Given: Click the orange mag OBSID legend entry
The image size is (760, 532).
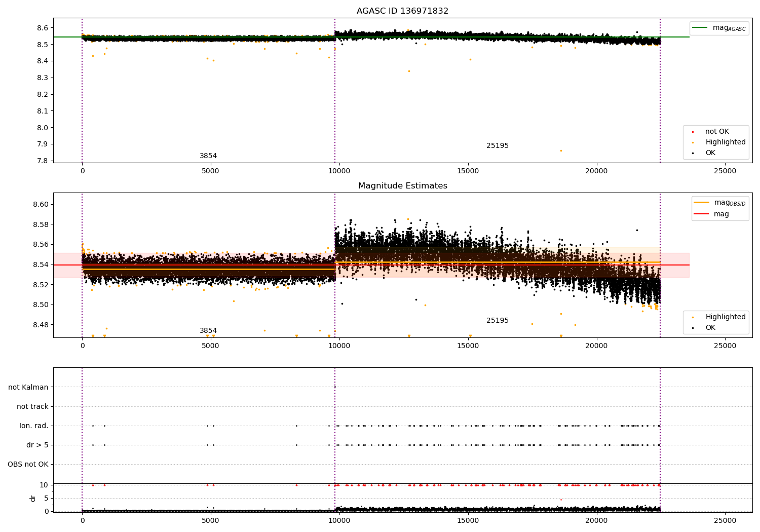Looking at the screenshot, I should point(719,203).
